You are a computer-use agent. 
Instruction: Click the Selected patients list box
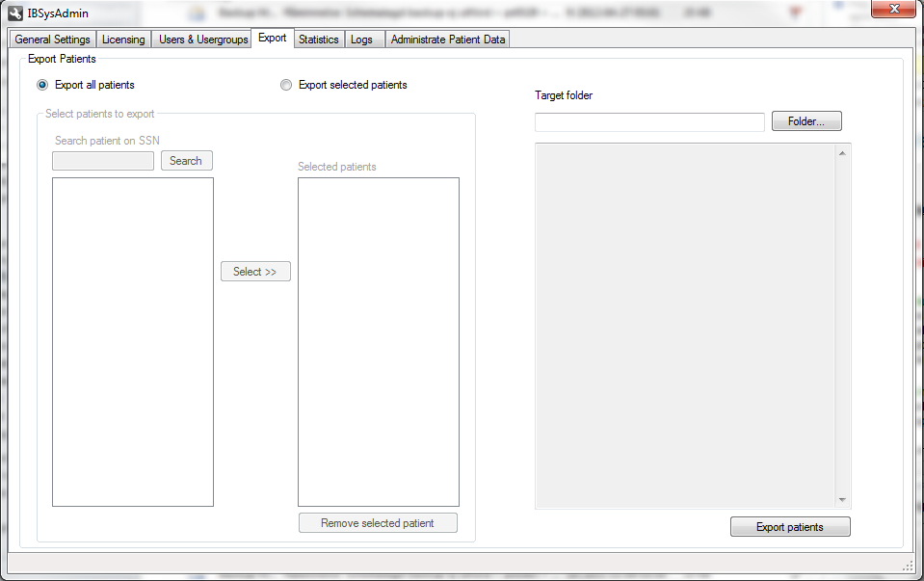[x=379, y=342]
